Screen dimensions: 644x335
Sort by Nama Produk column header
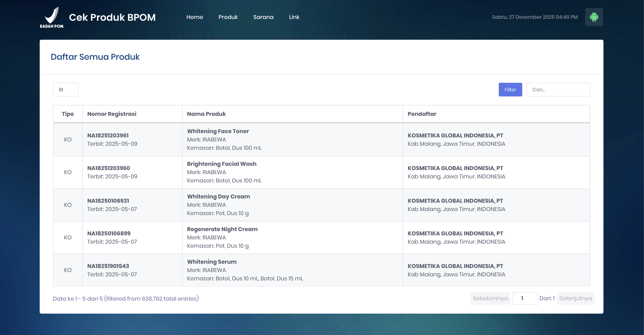pyautogui.click(x=206, y=114)
